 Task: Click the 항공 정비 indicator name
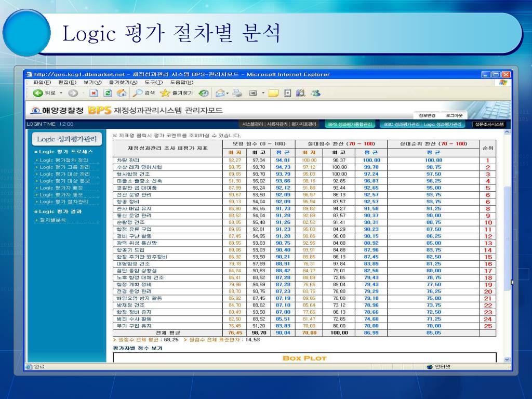tap(128, 202)
